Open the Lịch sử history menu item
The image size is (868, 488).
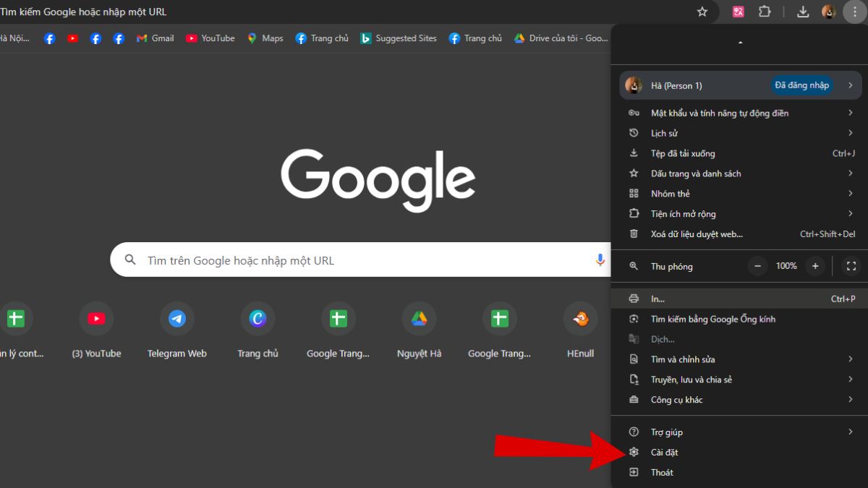coord(741,133)
